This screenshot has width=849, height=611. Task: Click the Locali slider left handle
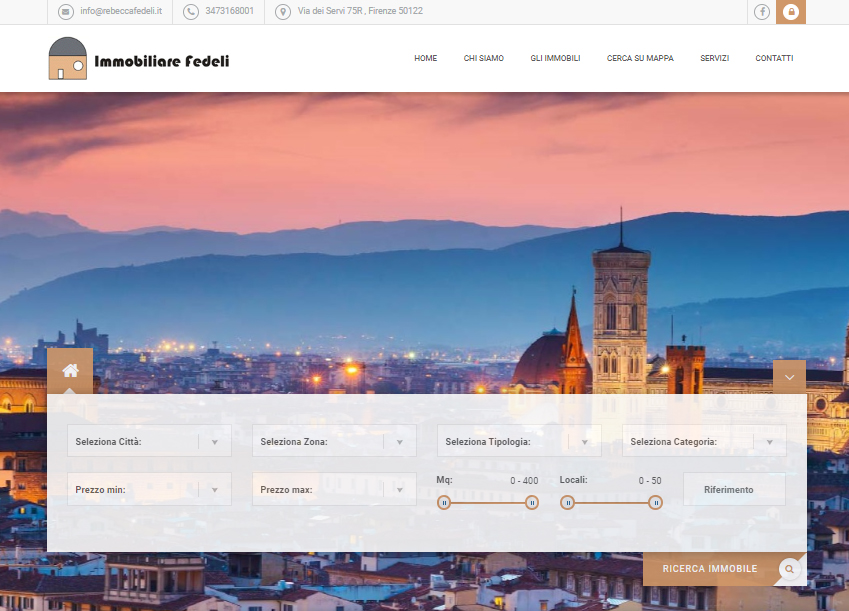click(x=567, y=503)
